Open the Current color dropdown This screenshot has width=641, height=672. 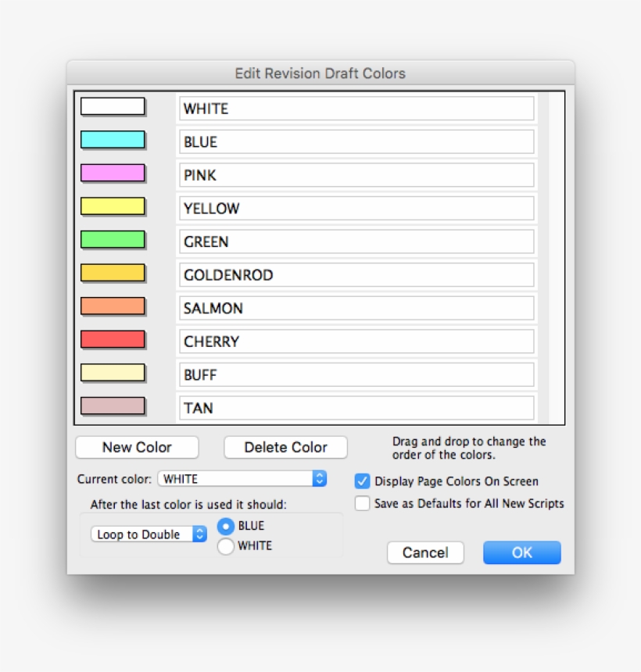pos(242,479)
